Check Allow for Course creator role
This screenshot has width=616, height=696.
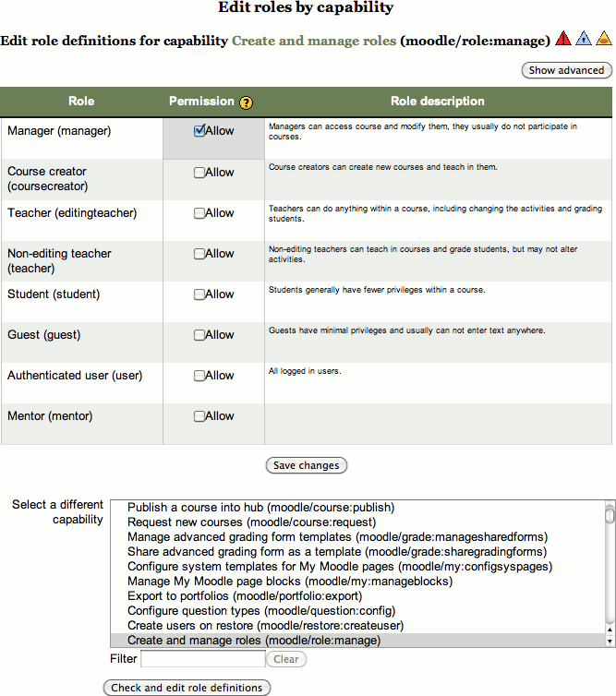coord(199,173)
